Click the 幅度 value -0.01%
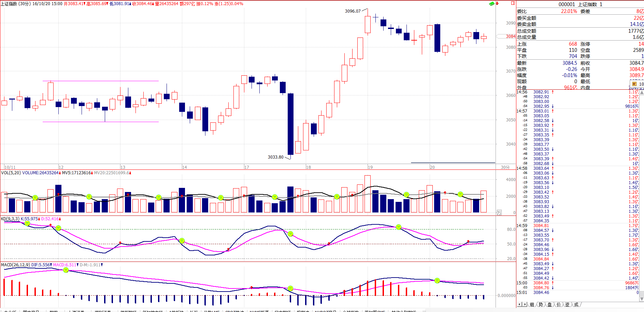Image resolution: width=644 pixels, height=312 pixels. coord(570,75)
